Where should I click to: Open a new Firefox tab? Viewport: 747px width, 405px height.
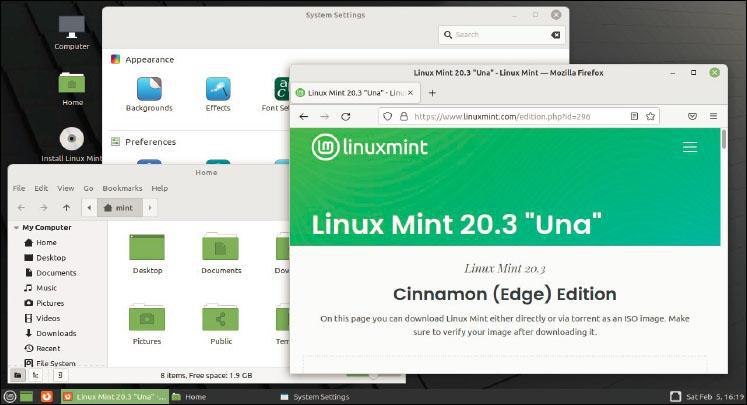pyautogui.click(x=432, y=93)
